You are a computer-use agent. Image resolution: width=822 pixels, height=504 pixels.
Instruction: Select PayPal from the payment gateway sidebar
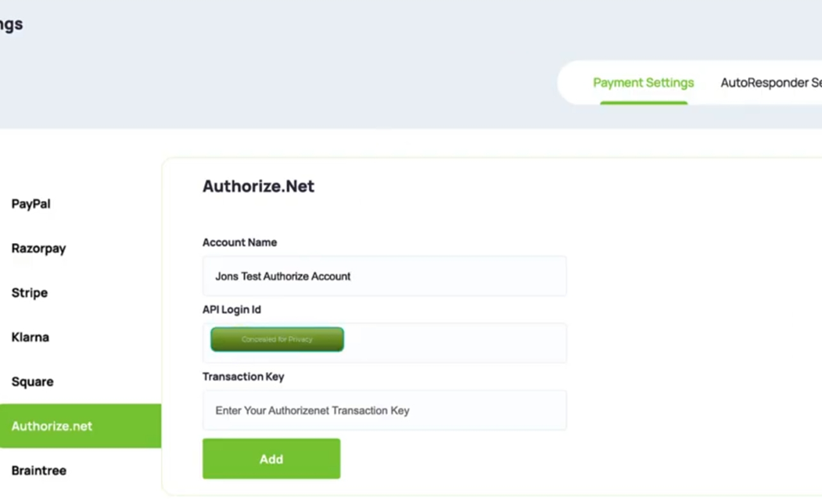[x=31, y=204]
